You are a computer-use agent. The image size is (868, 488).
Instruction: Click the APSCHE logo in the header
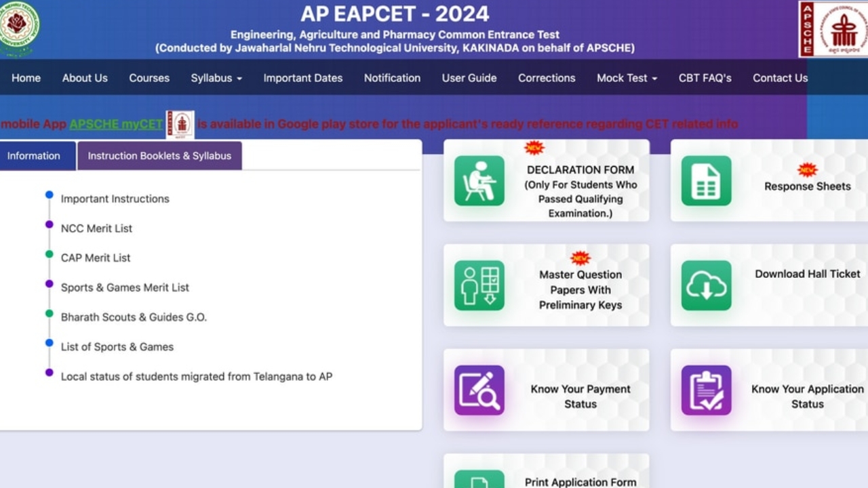(833, 28)
